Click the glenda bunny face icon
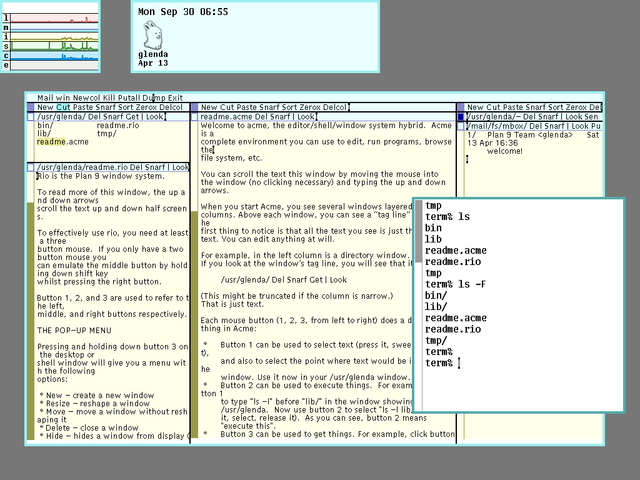Screen dimensions: 640x480 click(153, 36)
